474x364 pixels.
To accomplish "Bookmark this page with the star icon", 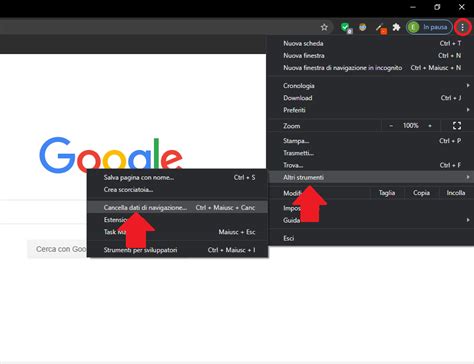I will tap(324, 27).
